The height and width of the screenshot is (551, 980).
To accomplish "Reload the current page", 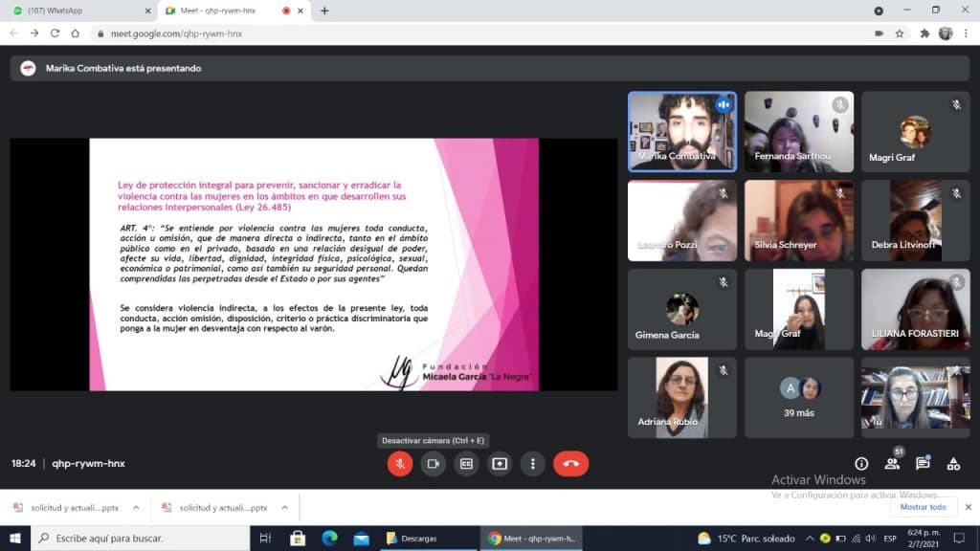I will (55, 33).
